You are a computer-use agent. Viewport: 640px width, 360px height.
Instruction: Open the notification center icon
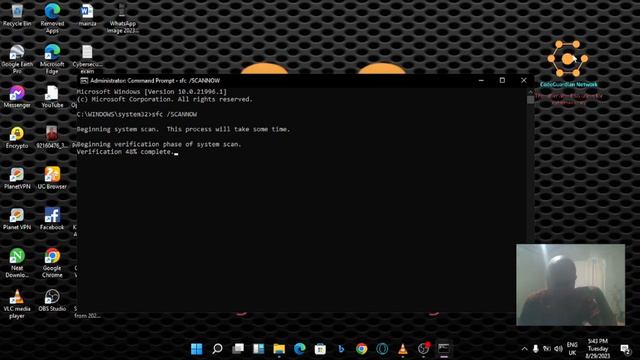point(625,349)
